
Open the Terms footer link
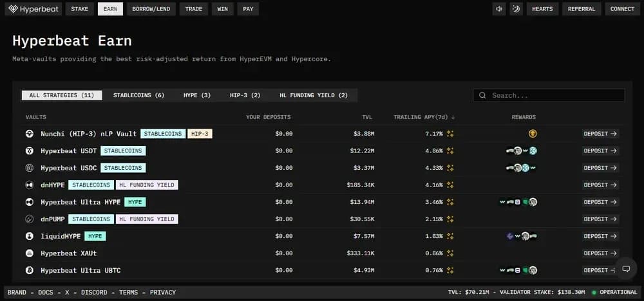click(129, 293)
